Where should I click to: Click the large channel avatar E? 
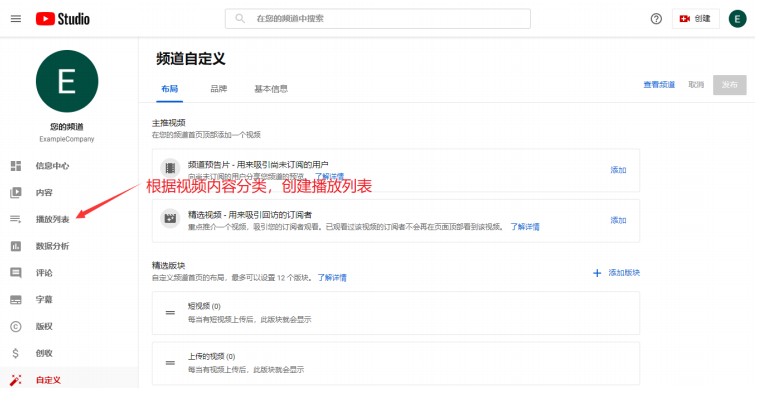tap(67, 81)
